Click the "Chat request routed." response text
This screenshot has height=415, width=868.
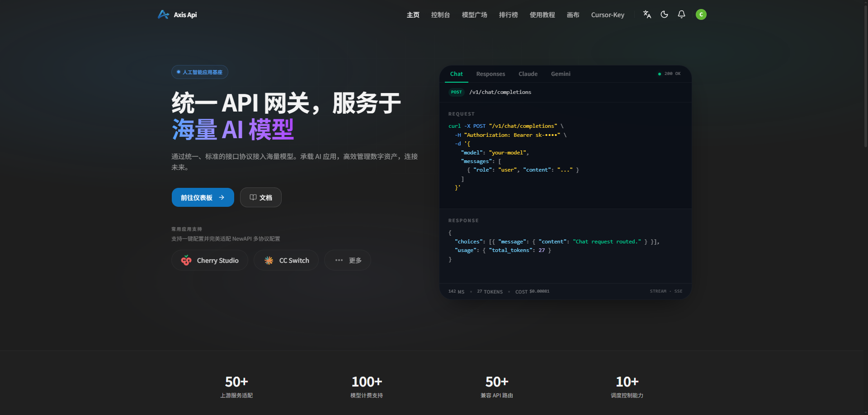607,242
